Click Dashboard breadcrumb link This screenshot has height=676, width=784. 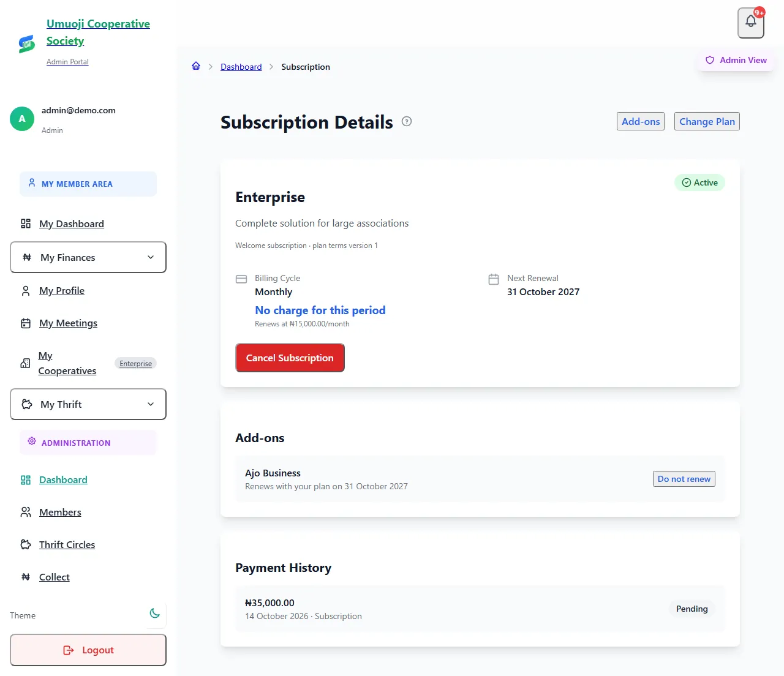(x=241, y=67)
